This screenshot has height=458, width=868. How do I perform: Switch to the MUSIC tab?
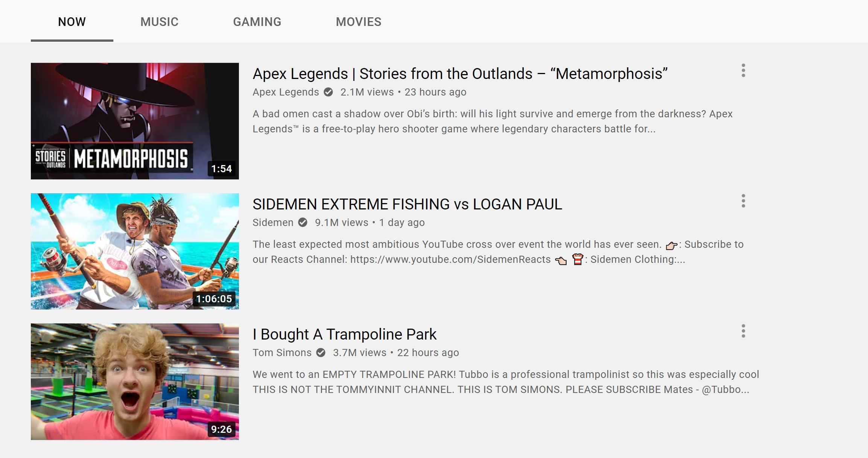pos(160,22)
